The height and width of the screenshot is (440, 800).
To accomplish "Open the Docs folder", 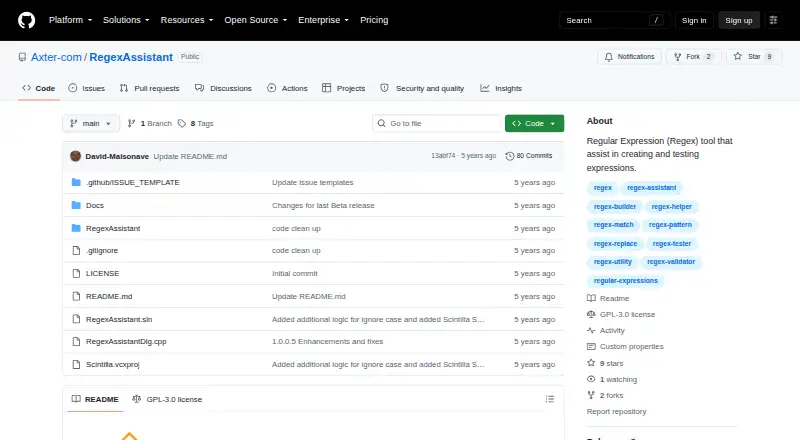I will (x=95, y=206).
